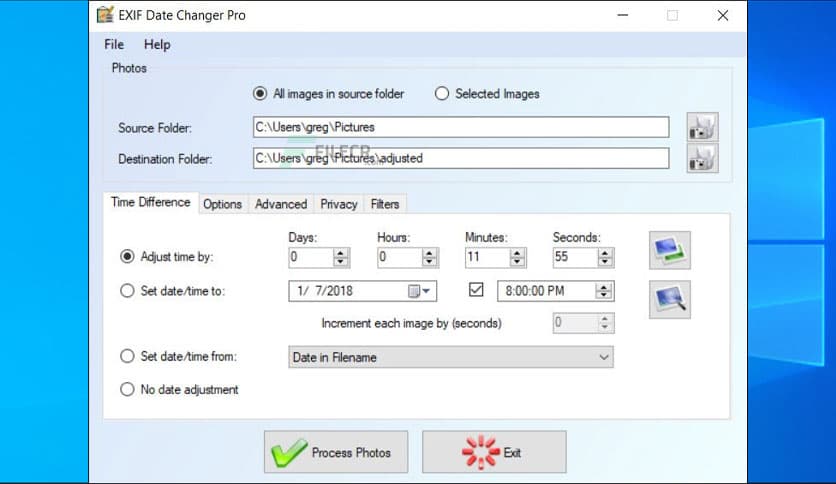
Task: Switch to the Options tab
Action: pyautogui.click(x=222, y=204)
